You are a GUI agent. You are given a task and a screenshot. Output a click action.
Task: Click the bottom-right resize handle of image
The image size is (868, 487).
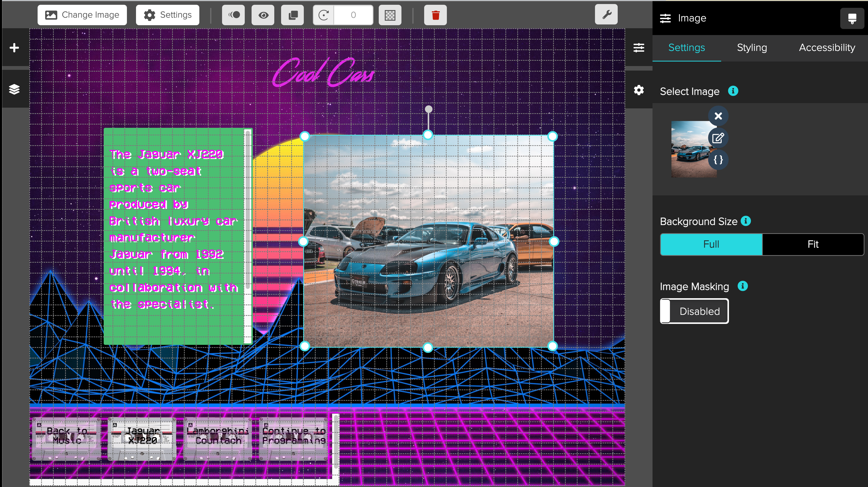click(552, 346)
